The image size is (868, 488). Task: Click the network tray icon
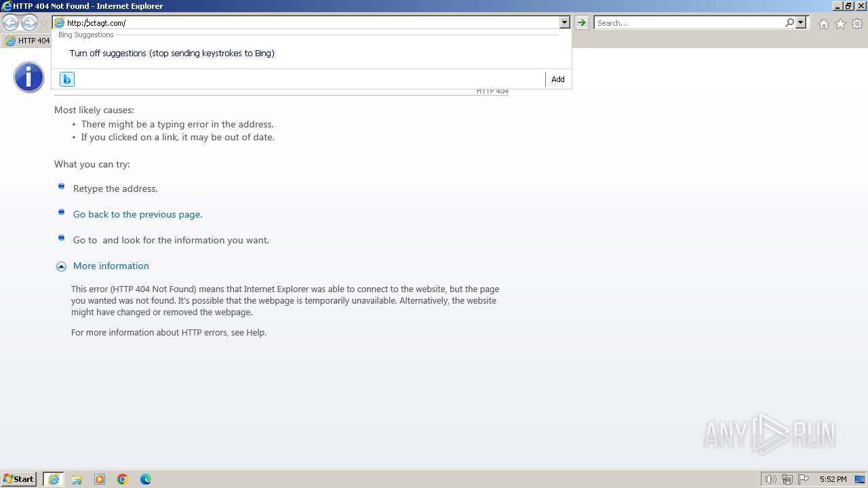(787, 479)
